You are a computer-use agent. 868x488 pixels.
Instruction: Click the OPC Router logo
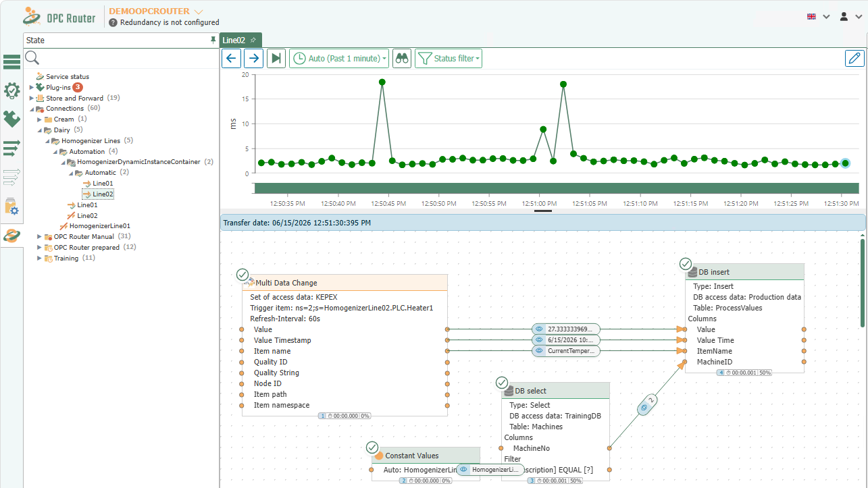(x=60, y=16)
